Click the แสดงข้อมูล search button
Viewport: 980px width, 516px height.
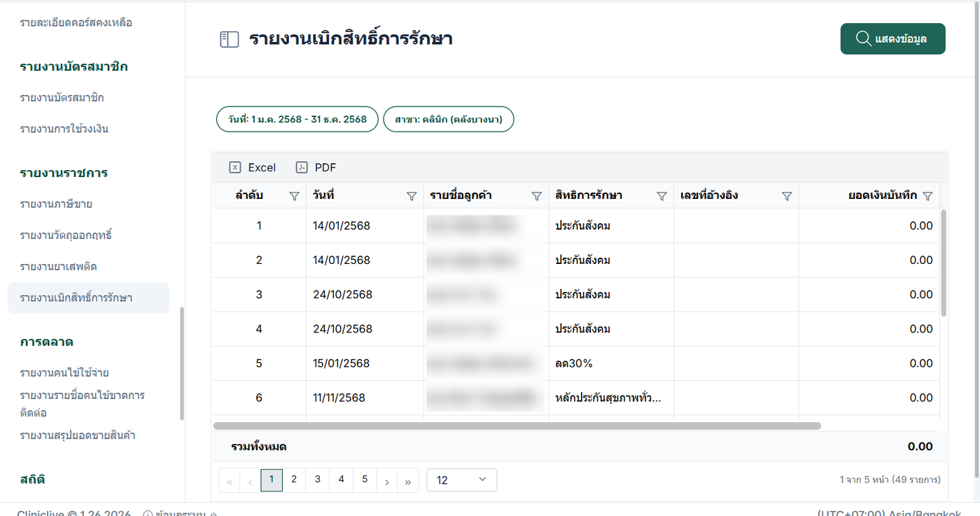tap(892, 39)
